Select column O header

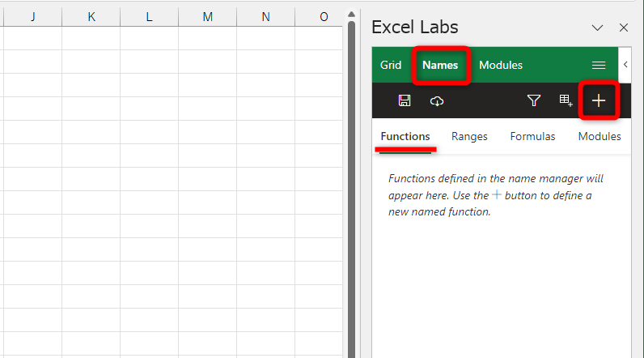click(319, 17)
